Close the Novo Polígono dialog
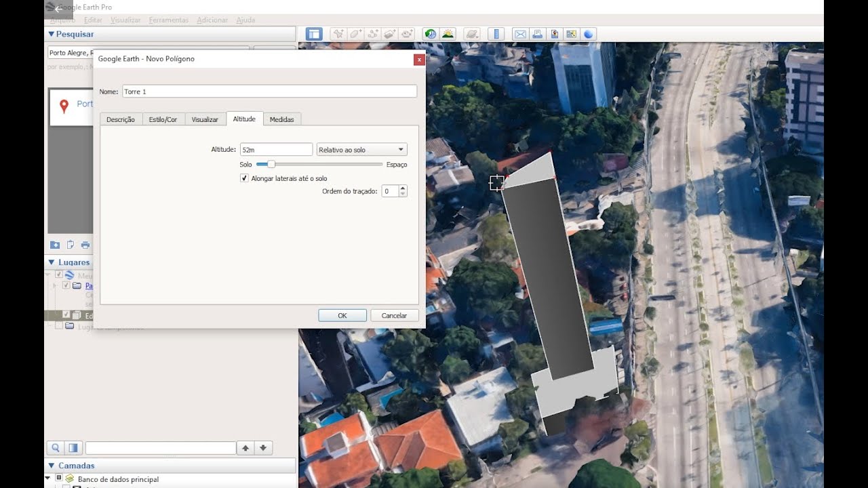 coord(419,59)
